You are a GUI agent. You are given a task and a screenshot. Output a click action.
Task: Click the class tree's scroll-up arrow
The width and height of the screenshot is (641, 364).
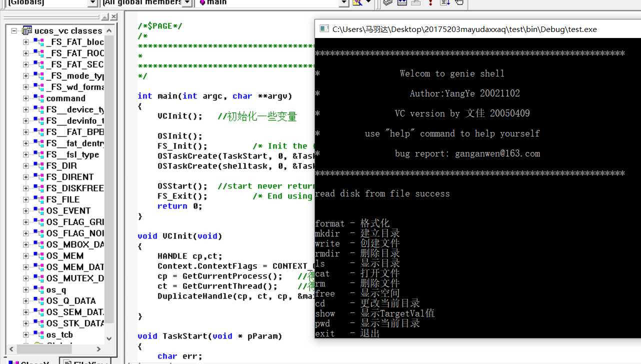click(x=109, y=30)
